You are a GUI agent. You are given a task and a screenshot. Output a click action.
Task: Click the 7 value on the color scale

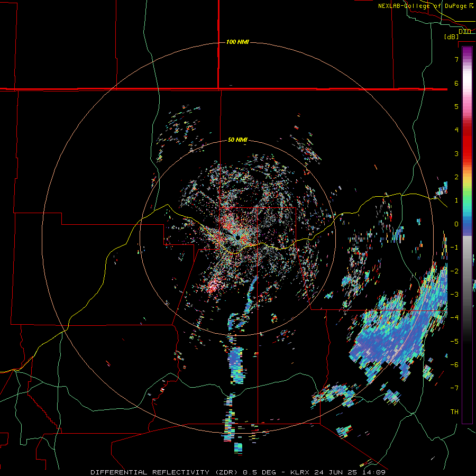click(456, 59)
